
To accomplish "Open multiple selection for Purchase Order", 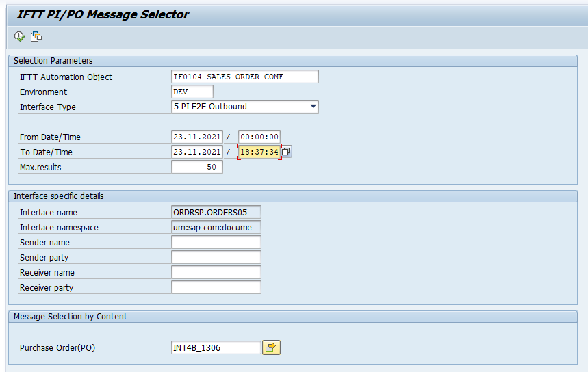I will click(x=272, y=347).
